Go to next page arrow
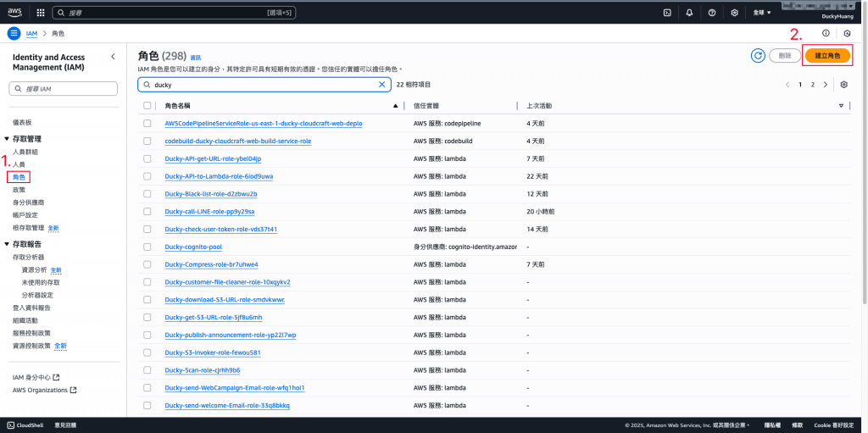This screenshot has width=868, height=433. (x=826, y=85)
